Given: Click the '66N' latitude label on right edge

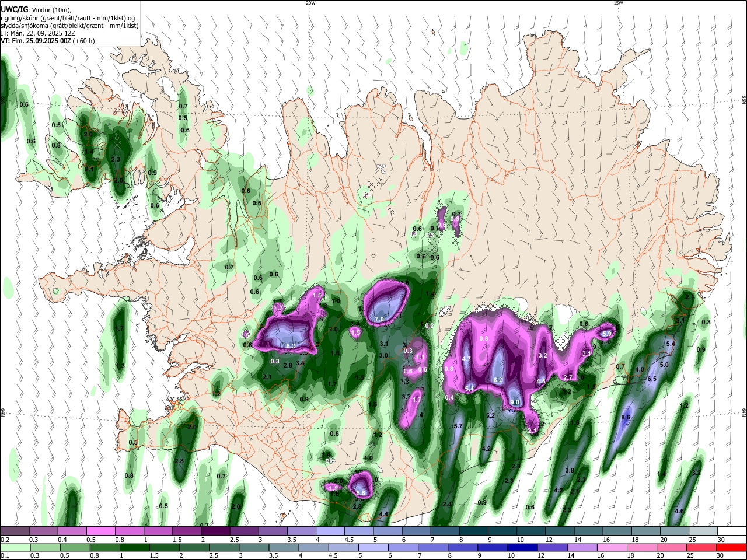Looking at the screenshot, I should point(743,101).
